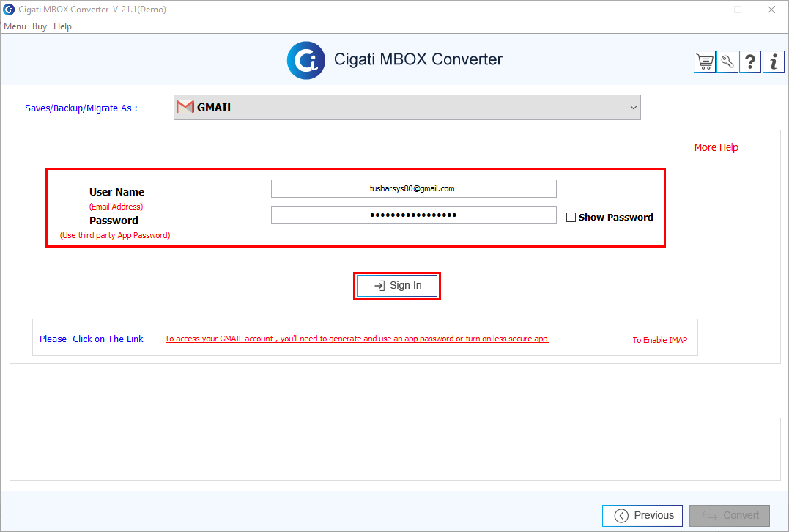Screen dimensions: 789x532
Task: Click the question mark help icon
Action: point(749,62)
